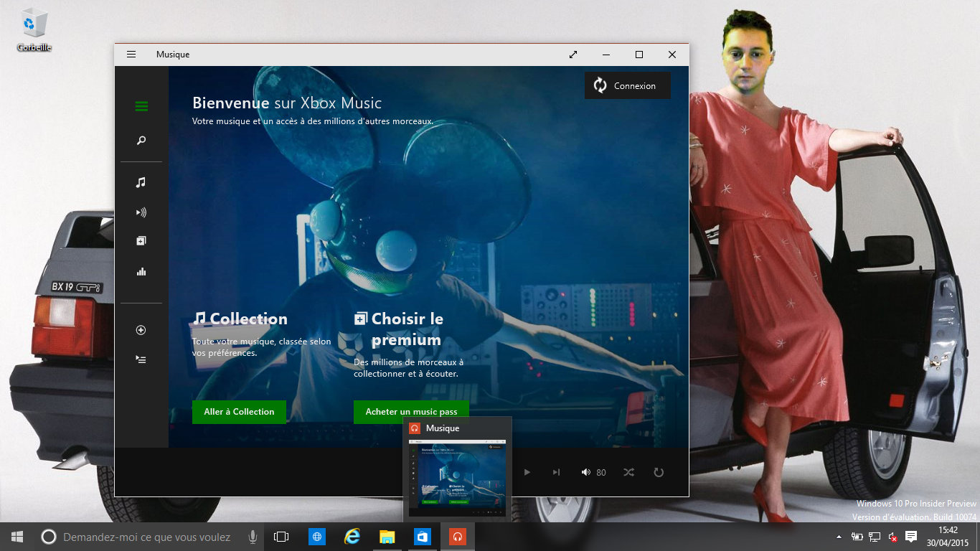The image size is (980, 551).
Task: Click the fullscreen arrows in title bar
Action: click(x=573, y=55)
